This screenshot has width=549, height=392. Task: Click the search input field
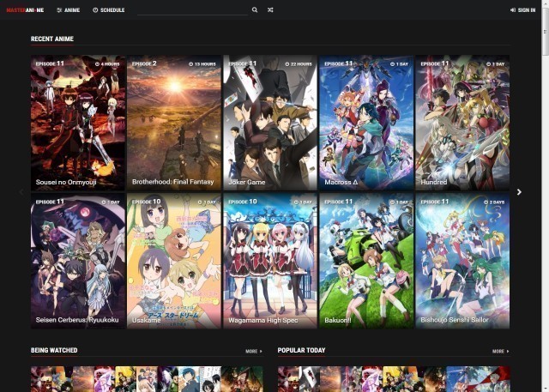coord(192,10)
